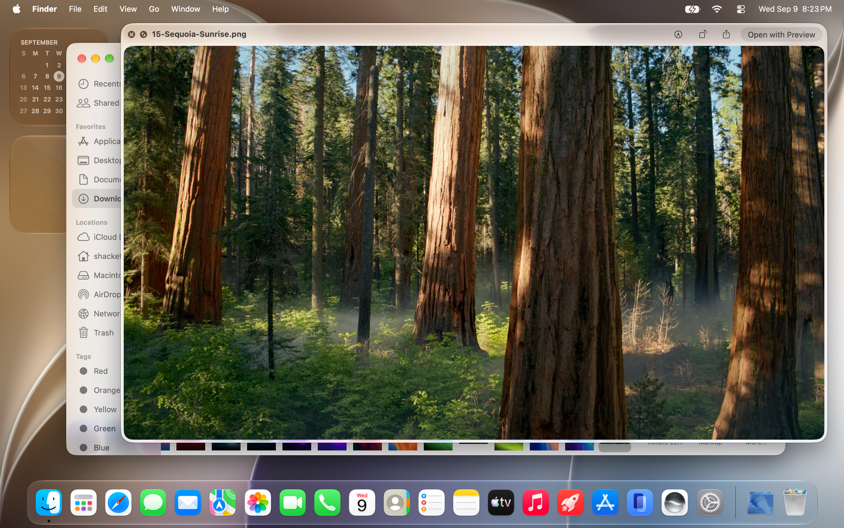844x528 pixels.
Task: Open the File menu
Action: (x=75, y=9)
